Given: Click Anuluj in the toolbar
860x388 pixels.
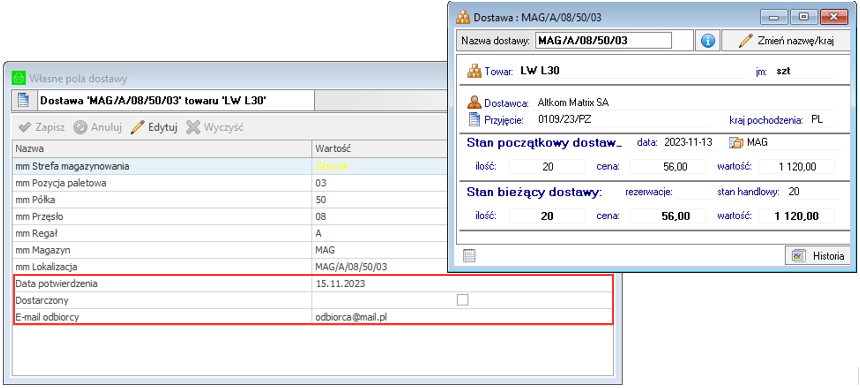Looking at the screenshot, I should point(98,127).
